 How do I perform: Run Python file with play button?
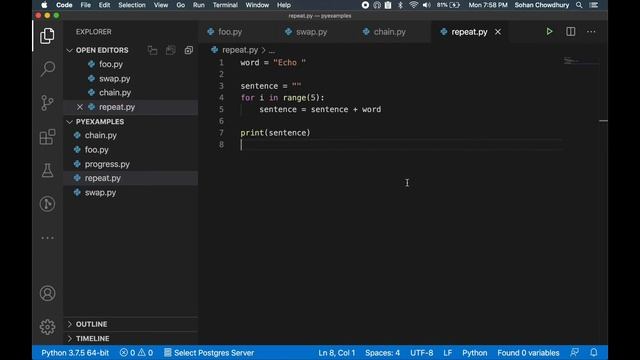(549, 31)
